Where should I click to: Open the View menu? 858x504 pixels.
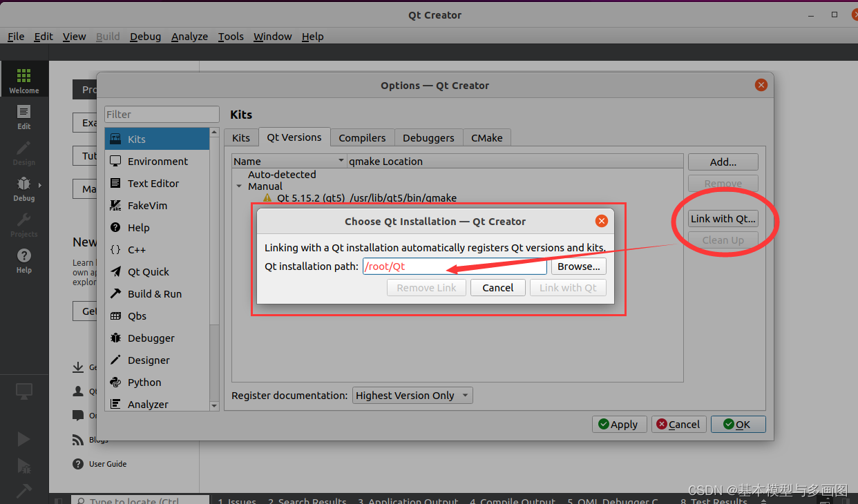[x=74, y=37]
